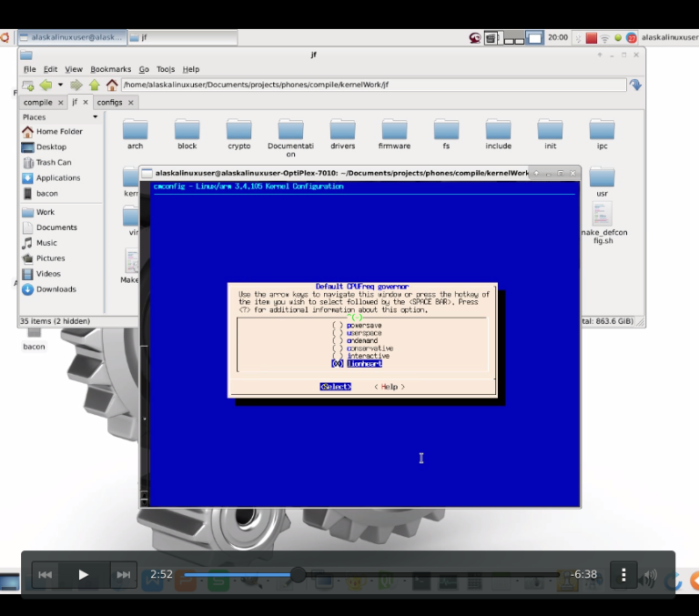Expand the Places sidebar dropdown

(95, 117)
